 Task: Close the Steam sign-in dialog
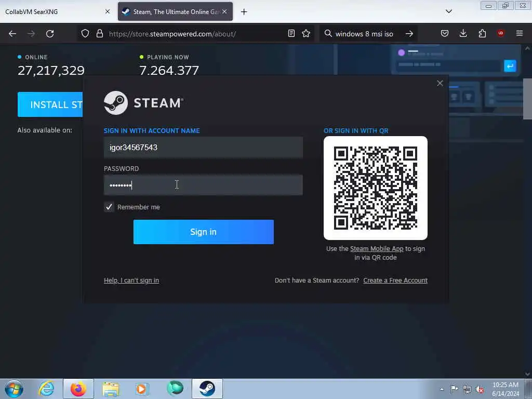(440, 84)
